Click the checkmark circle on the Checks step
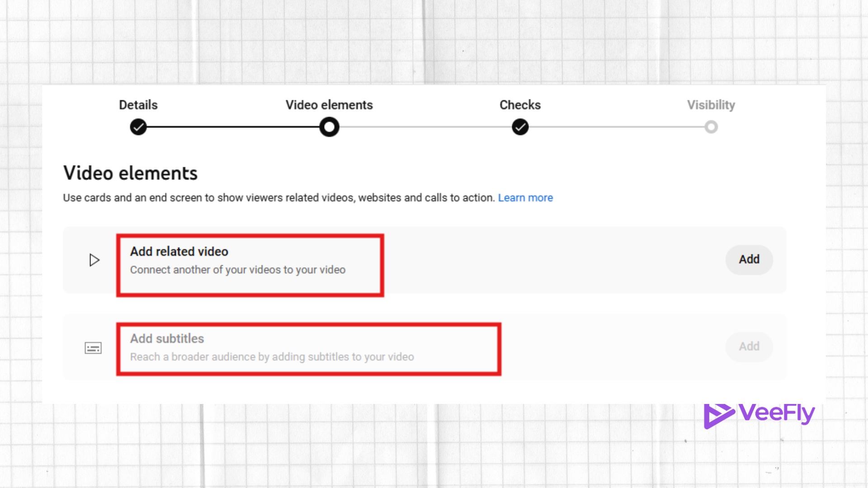The image size is (868, 488). [x=520, y=127]
